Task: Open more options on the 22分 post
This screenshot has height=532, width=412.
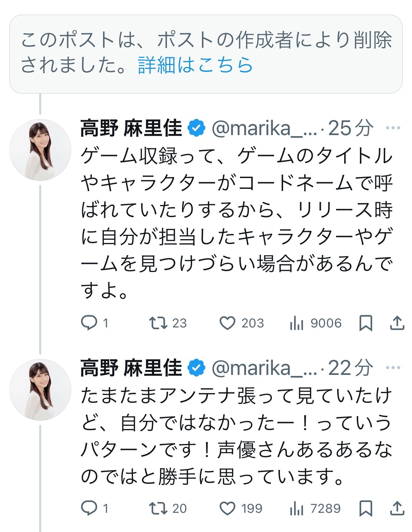Action: (x=393, y=368)
